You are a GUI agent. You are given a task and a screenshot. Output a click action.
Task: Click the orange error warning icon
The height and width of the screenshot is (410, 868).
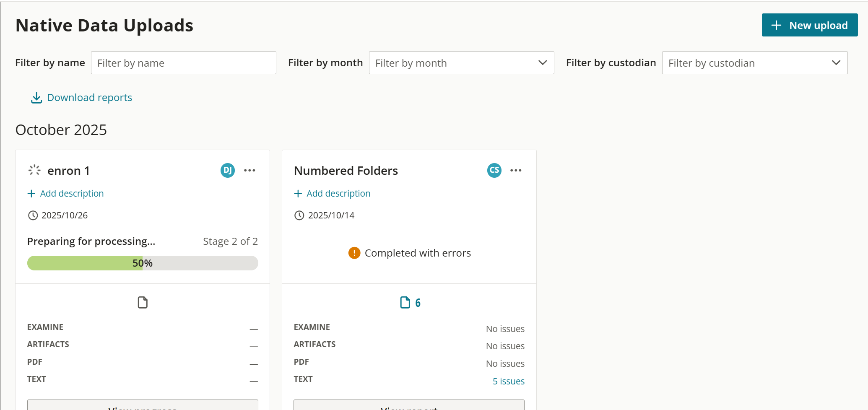354,253
